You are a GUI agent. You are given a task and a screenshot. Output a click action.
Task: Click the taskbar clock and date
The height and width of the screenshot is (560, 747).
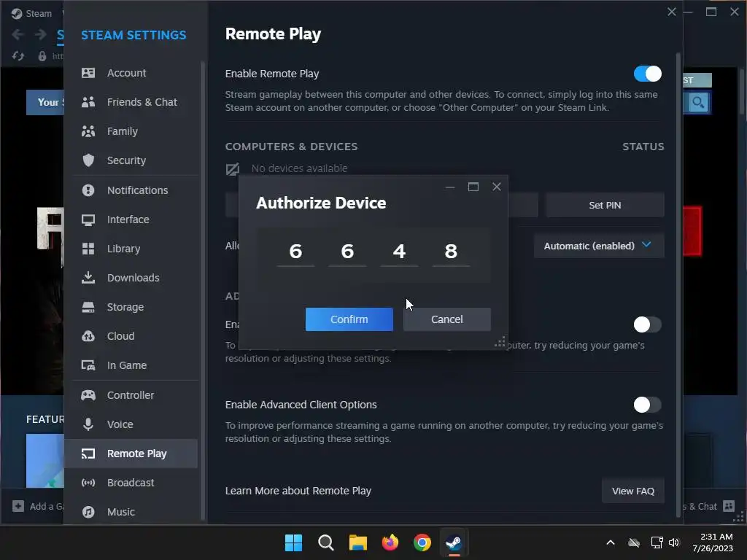(713, 542)
